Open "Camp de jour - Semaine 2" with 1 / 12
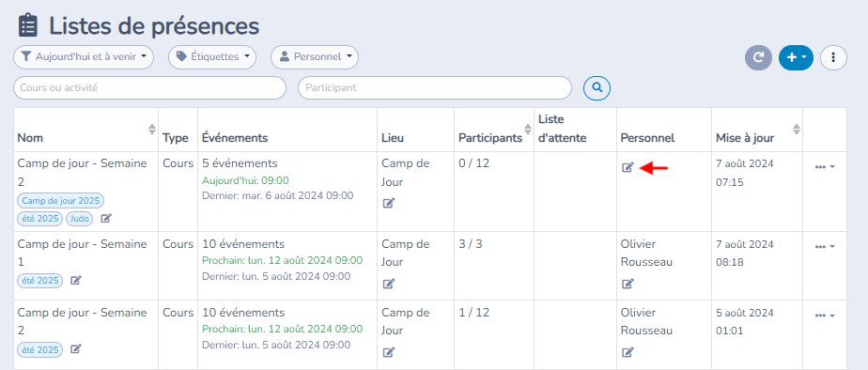The width and height of the screenshot is (868, 370). click(x=82, y=321)
